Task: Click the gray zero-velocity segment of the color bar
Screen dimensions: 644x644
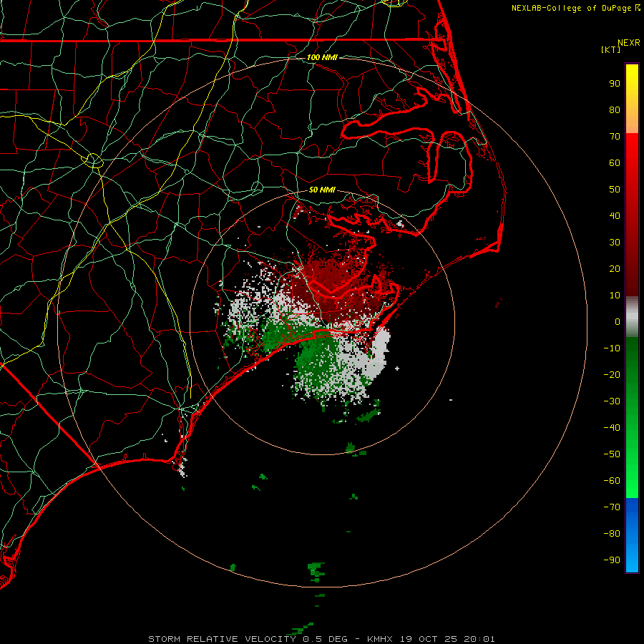Action: click(632, 317)
